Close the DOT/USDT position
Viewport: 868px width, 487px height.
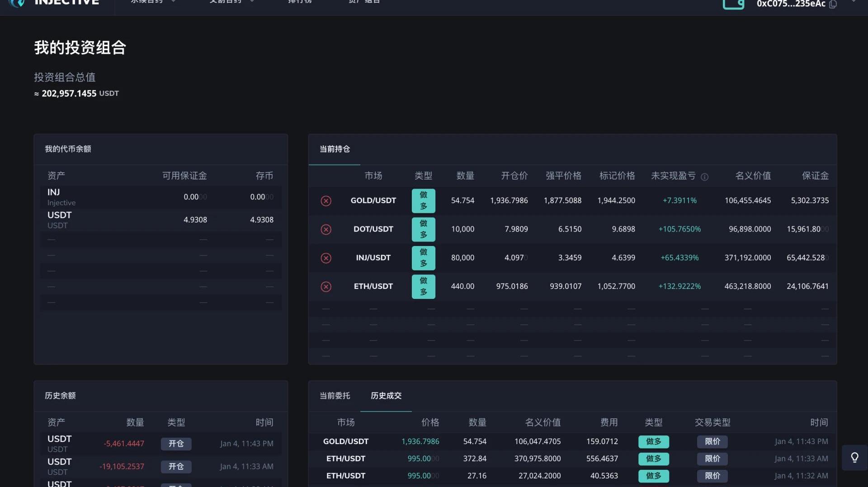326,229
